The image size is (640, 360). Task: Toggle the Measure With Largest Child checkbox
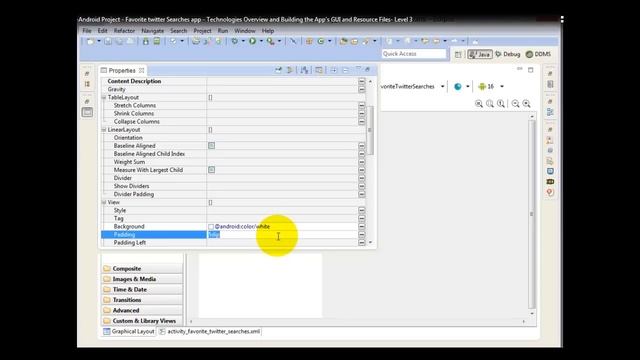click(211, 170)
